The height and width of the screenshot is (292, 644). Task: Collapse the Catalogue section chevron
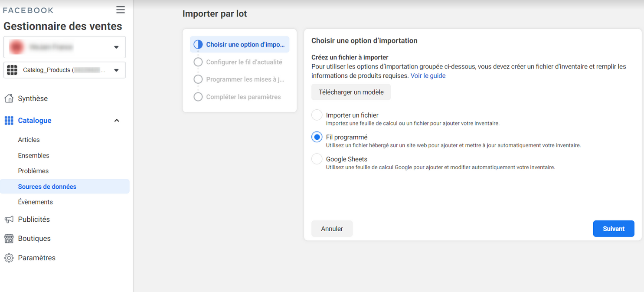116,121
